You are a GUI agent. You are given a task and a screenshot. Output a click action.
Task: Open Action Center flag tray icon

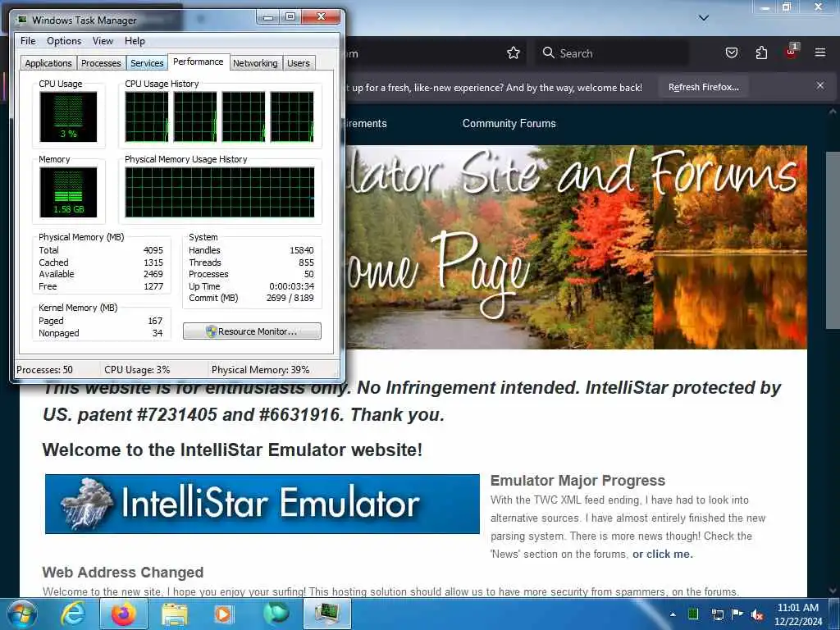(x=737, y=614)
